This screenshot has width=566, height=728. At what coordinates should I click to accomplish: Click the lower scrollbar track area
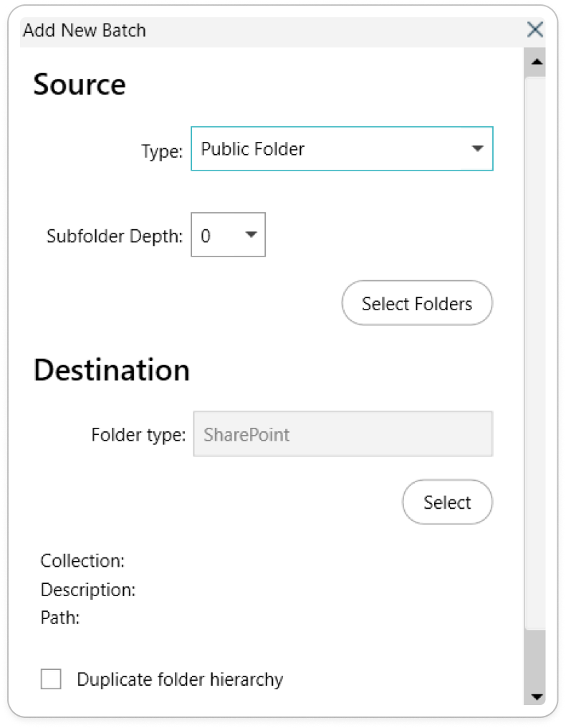pyautogui.click(x=535, y=658)
